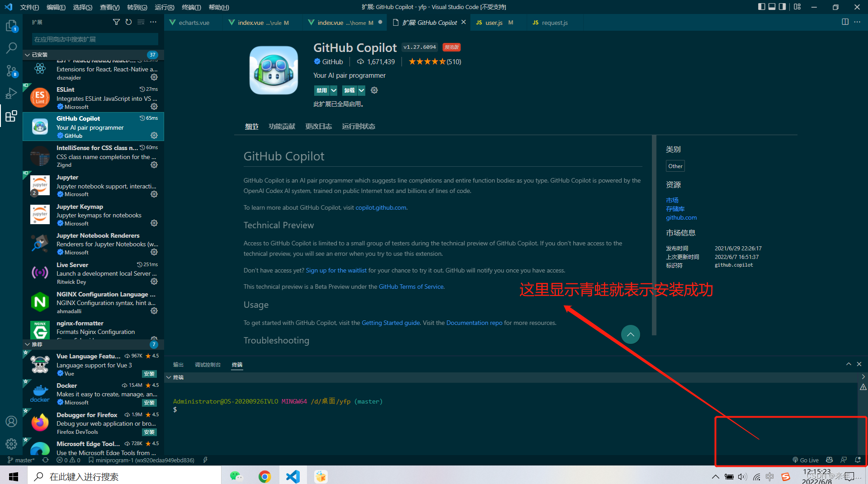
Task: Open the Search view in activity bar
Action: pos(11,48)
